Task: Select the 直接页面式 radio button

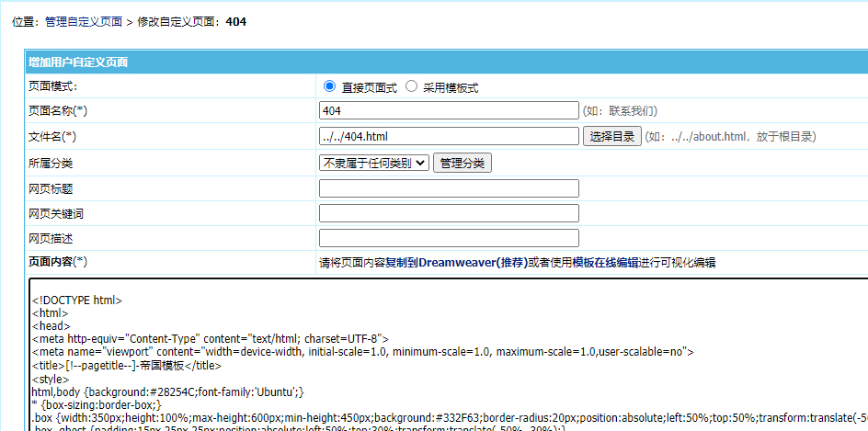Action: (x=329, y=86)
